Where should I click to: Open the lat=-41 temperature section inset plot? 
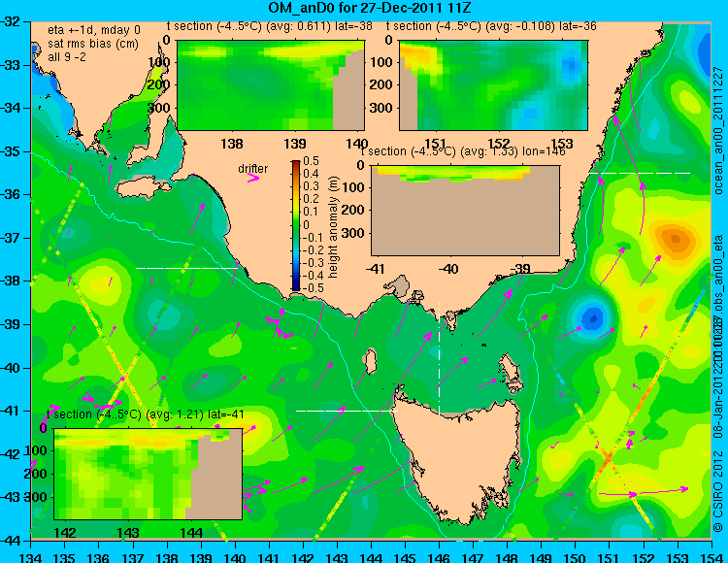(x=149, y=474)
